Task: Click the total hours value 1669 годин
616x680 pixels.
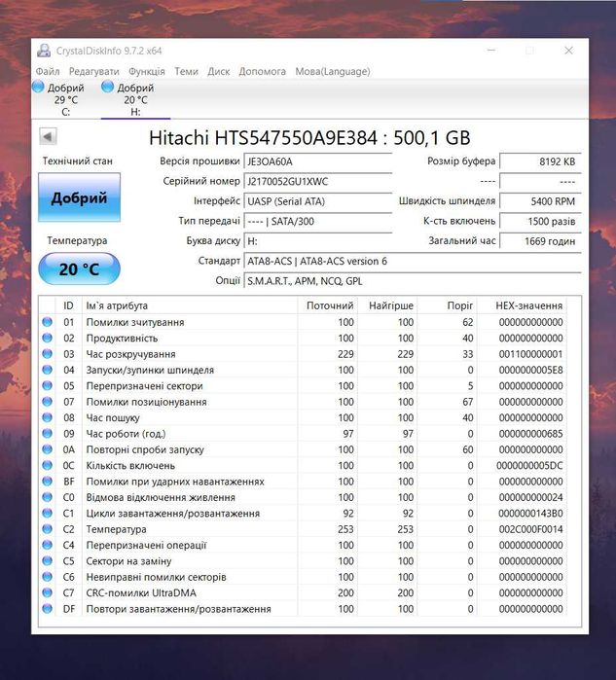Action: coord(540,241)
